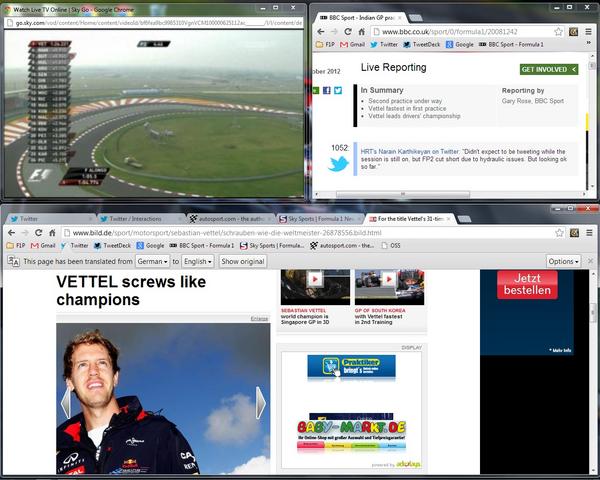
Task: Open OSS bookmark in bild window
Action: (391, 246)
